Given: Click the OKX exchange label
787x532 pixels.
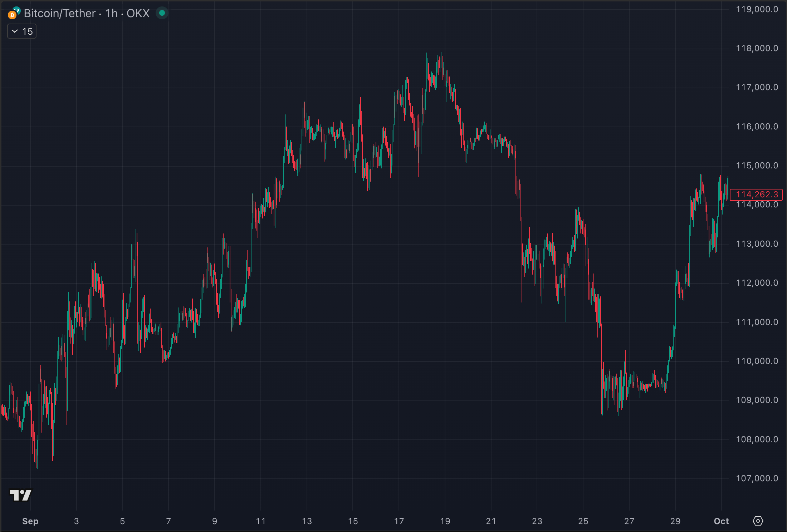Looking at the screenshot, I should [x=138, y=13].
